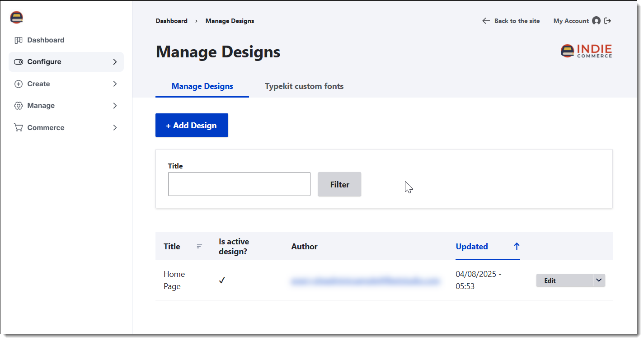Expand the Manage menu chevron

coord(115,106)
